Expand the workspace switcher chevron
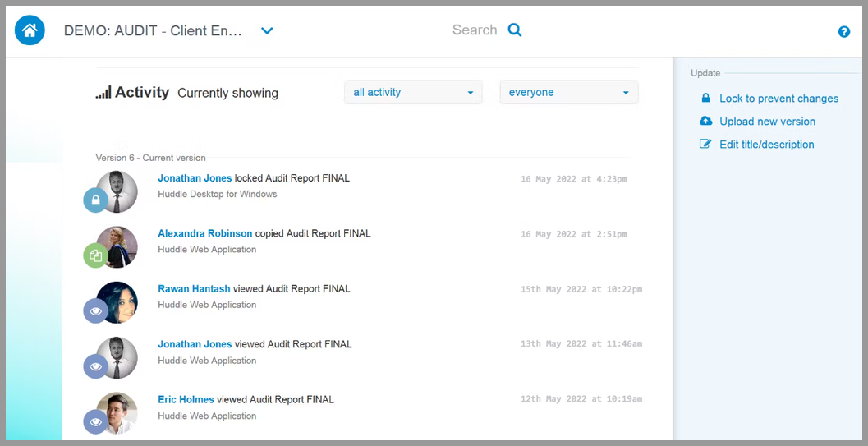This screenshot has height=446, width=868. pos(267,30)
